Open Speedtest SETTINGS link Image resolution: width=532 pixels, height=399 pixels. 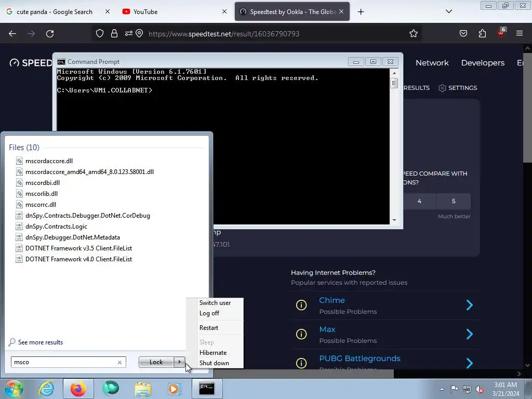(x=458, y=88)
